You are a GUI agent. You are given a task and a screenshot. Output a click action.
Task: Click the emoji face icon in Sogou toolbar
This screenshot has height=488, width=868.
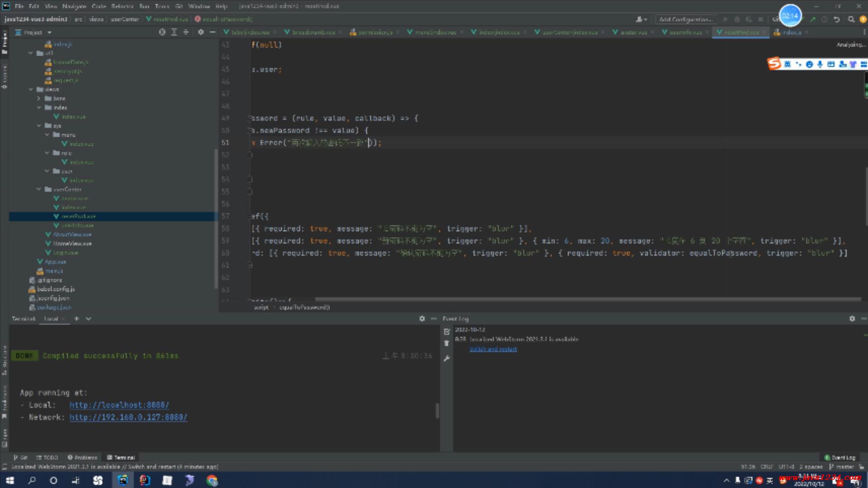point(809,64)
